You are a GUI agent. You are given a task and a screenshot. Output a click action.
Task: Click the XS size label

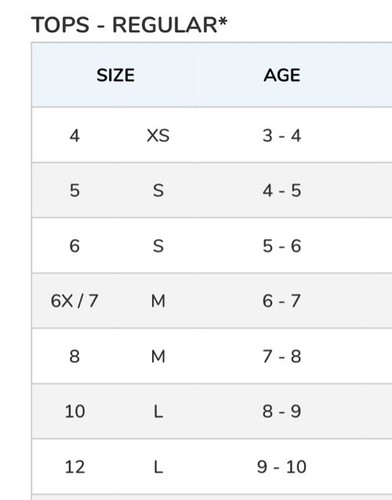point(158,136)
